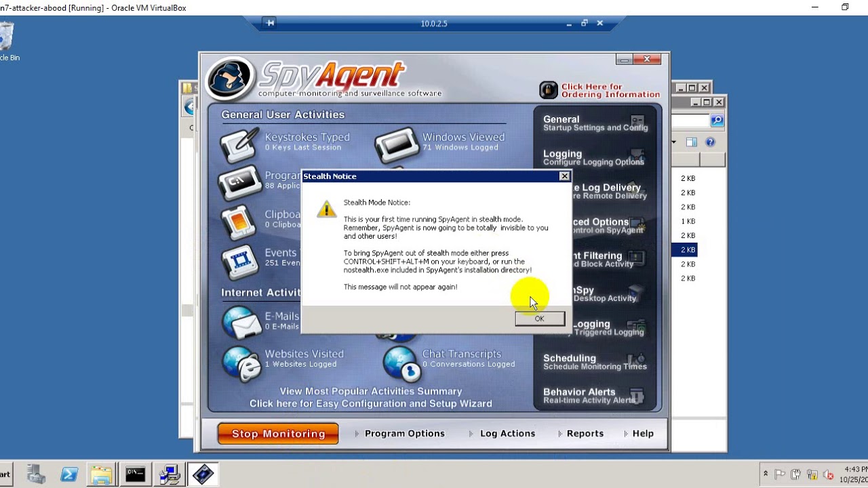The width and height of the screenshot is (868, 488).
Task: Open the Reports menu
Action: [585, 434]
